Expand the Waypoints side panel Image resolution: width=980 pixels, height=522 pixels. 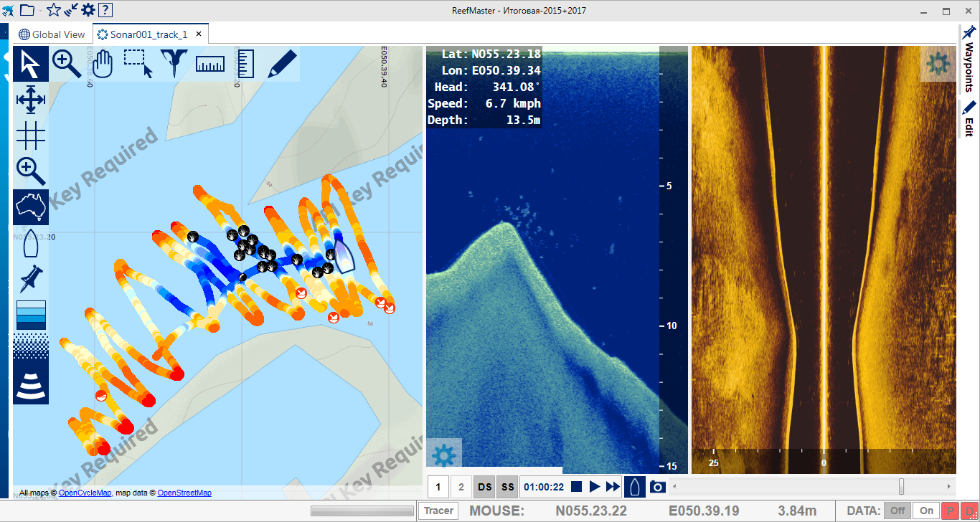(969, 60)
